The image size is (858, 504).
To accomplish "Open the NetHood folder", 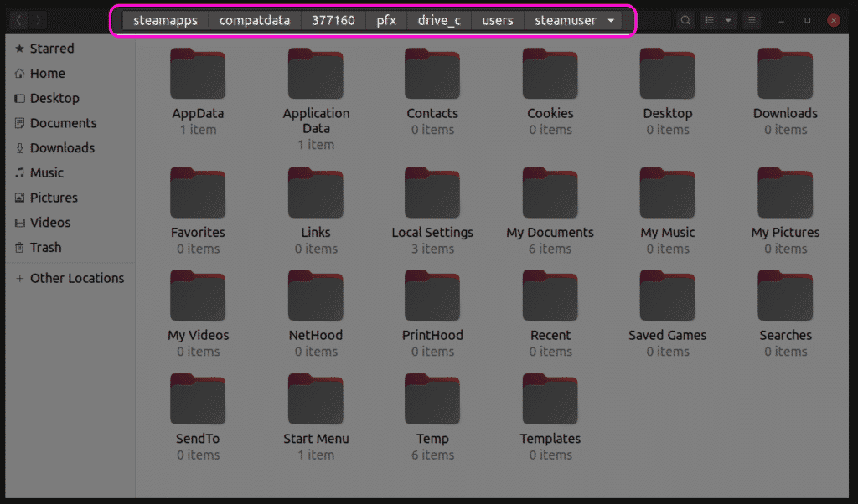I will 316,296.
